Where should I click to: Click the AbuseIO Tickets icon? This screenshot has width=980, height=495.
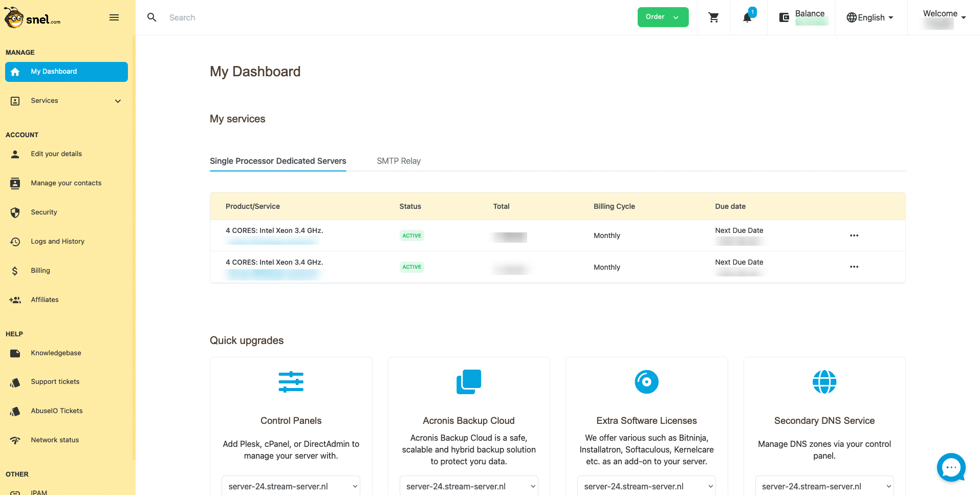[x=15, y=412]
